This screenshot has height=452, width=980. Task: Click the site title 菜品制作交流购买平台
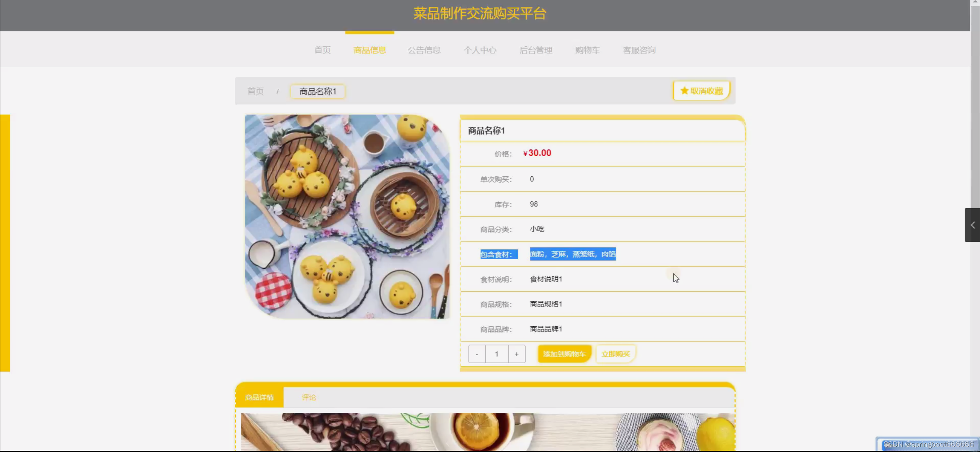[x=479, y=13]
